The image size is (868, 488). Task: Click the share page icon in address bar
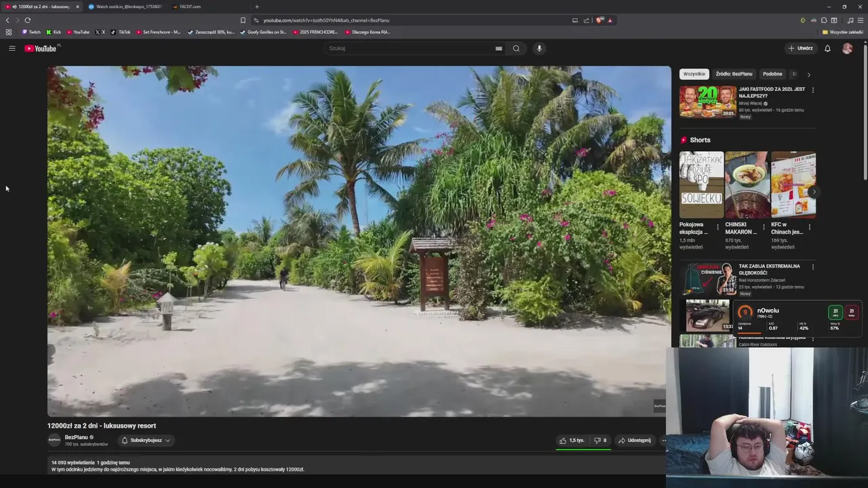[x=587, y=20]
